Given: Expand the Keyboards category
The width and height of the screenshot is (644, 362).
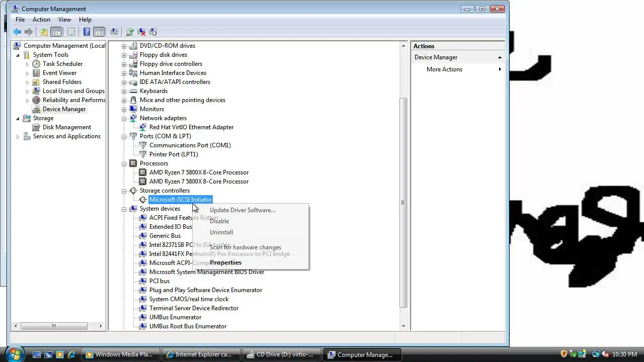Looking at the screenshot, I should point(124,91).
